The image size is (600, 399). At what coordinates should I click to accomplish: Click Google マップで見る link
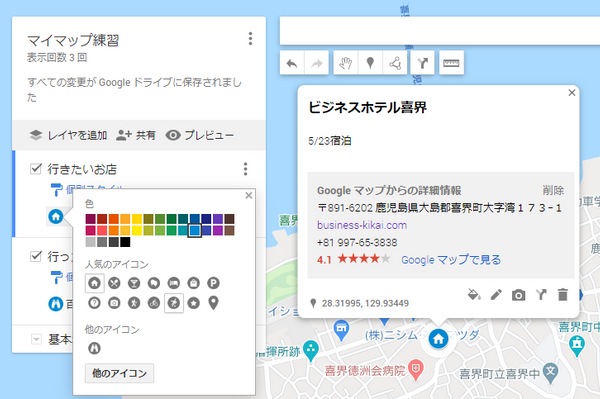[x=451, y=260]
